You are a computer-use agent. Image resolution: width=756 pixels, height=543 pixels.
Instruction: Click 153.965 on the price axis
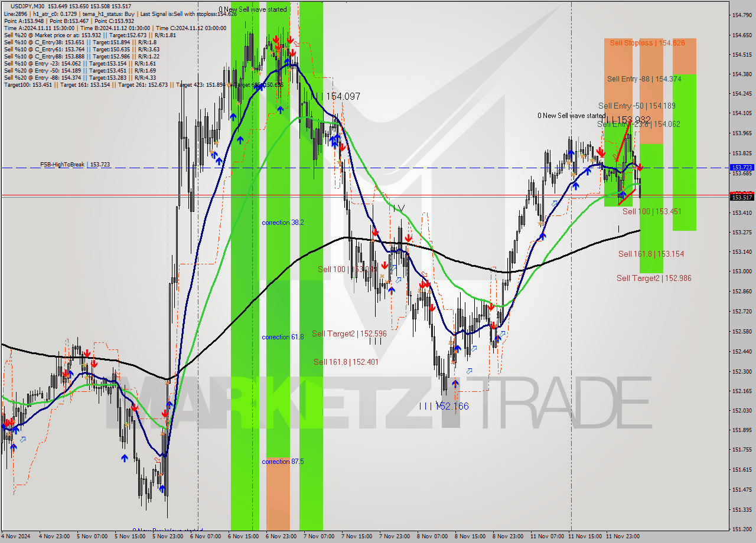(x=742, y=133)
